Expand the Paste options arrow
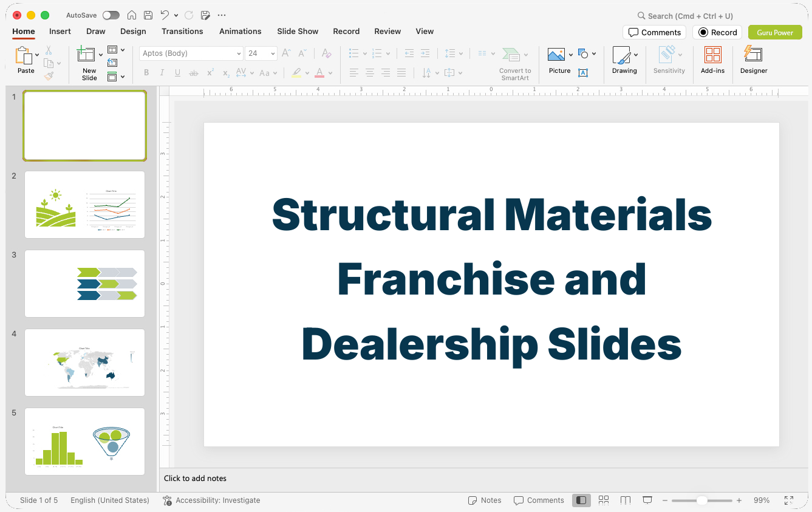Screen dimensions: 812x512 (37, 55)
